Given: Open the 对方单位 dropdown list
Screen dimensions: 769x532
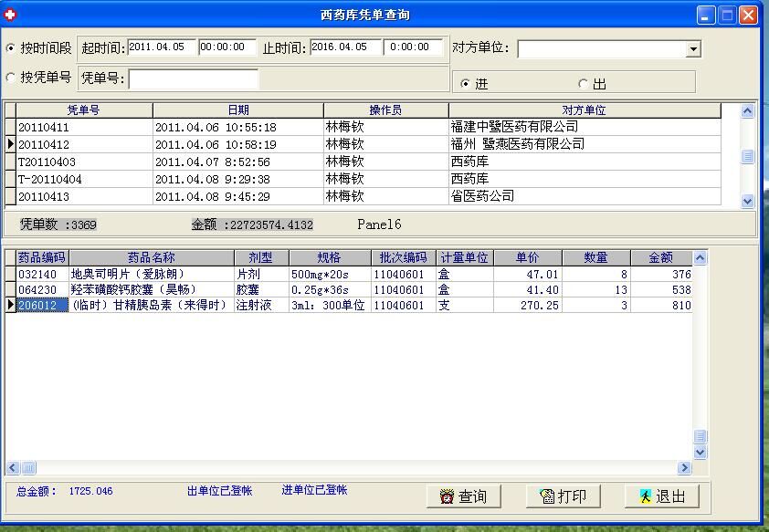Looking at the screenshot, I should pos(693,49).
